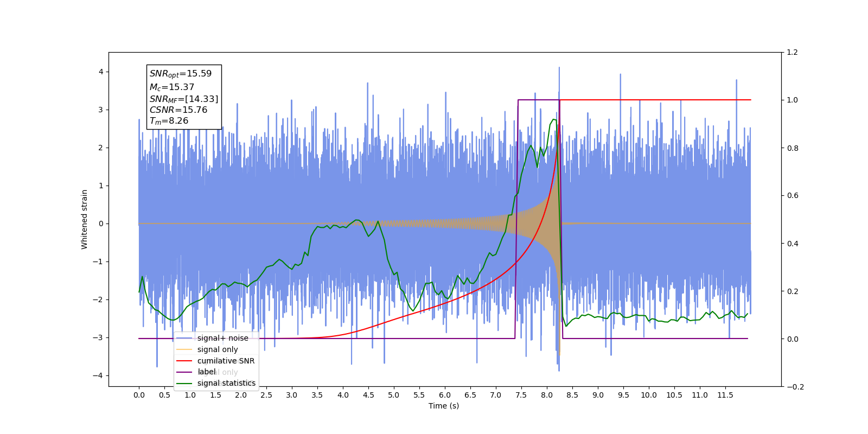Click the 8.0 tick on time axis
Viewport: 868px width, 434px height.
(547, 395)
